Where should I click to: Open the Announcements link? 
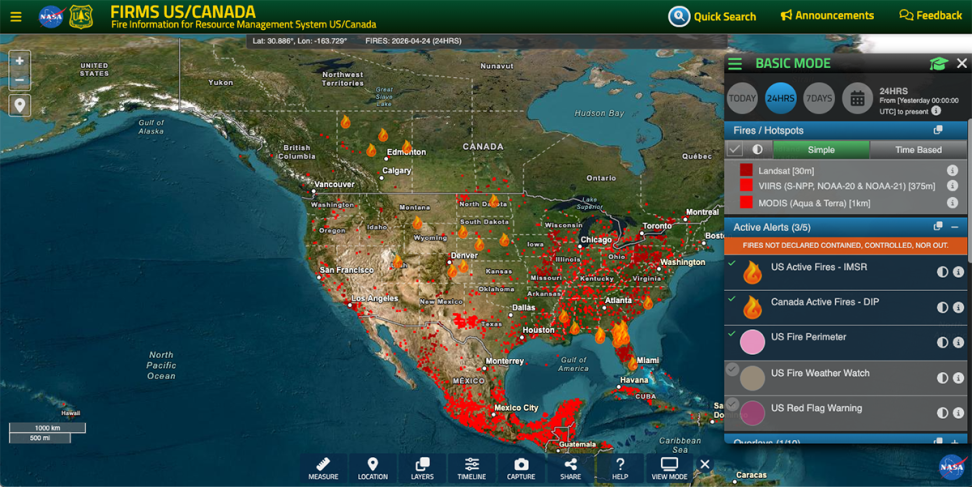(x=827, y=15)
